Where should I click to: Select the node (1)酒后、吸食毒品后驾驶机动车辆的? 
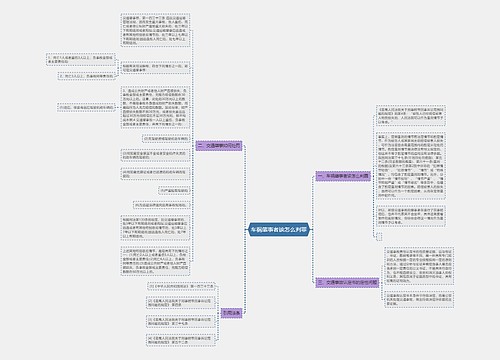(86, 108)
